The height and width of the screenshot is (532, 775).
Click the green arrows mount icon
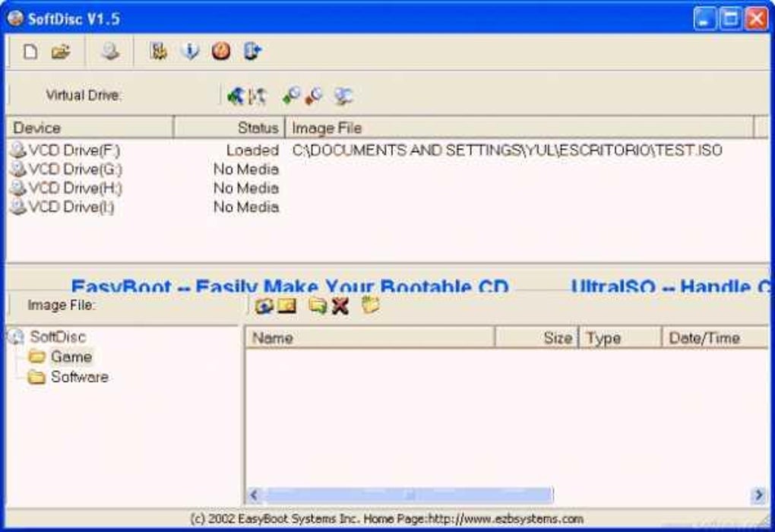click(236, 96)
